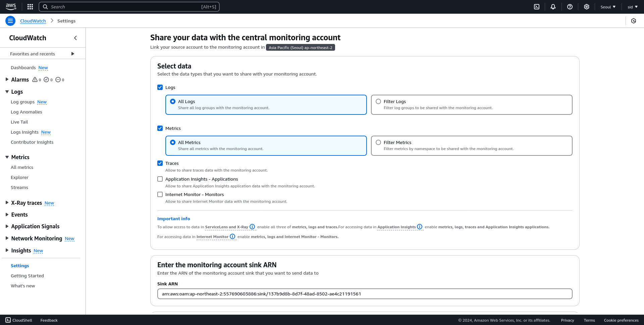Open Internet Monitor info icon
This screenshot has width=644, height=325.
pyautogui.click(x=232, y=237)
